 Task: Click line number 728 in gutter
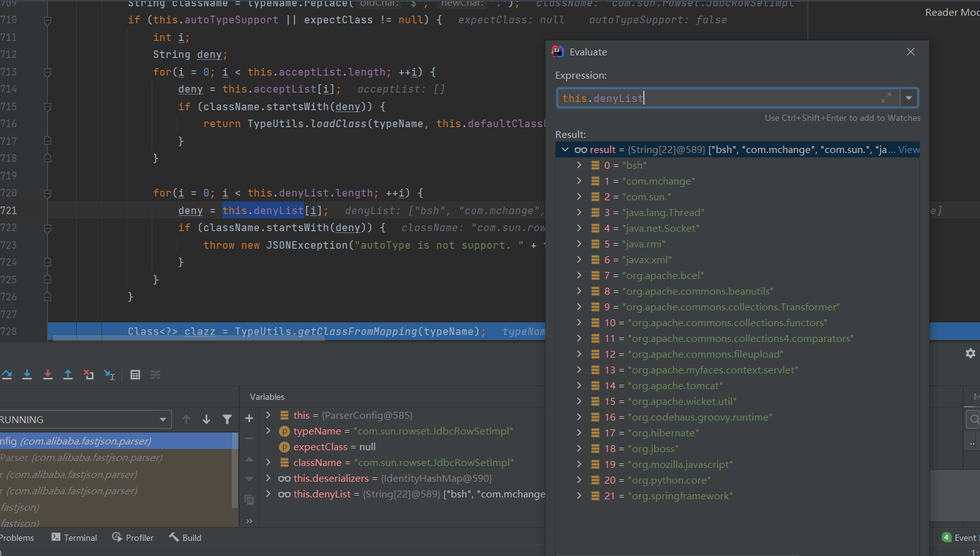9,331
